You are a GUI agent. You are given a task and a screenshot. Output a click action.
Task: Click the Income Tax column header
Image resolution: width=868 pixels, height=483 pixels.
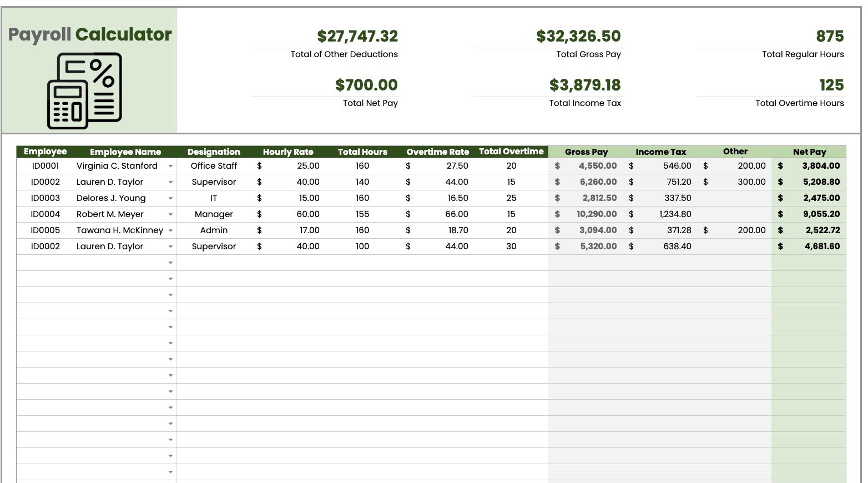click(660, 152)
